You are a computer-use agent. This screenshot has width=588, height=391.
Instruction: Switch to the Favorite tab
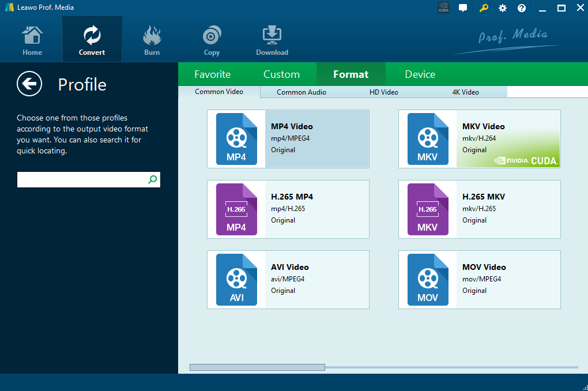pos(212,74)
